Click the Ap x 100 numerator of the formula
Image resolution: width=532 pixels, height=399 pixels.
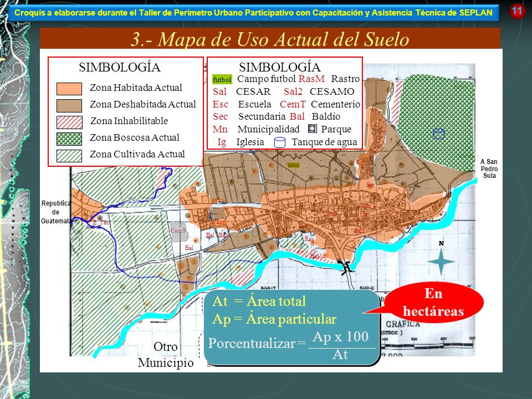click(340, 336)
